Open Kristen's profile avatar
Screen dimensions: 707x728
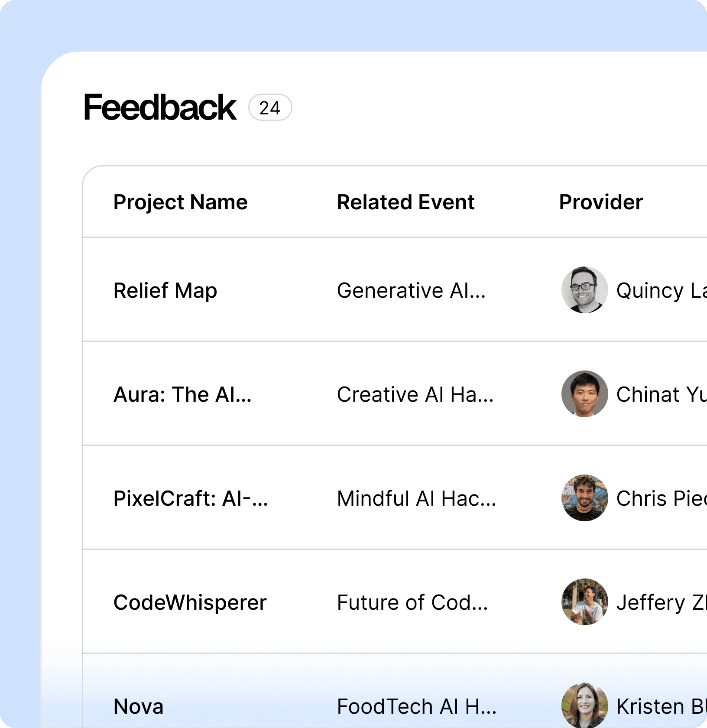click(x=585, y=705)
